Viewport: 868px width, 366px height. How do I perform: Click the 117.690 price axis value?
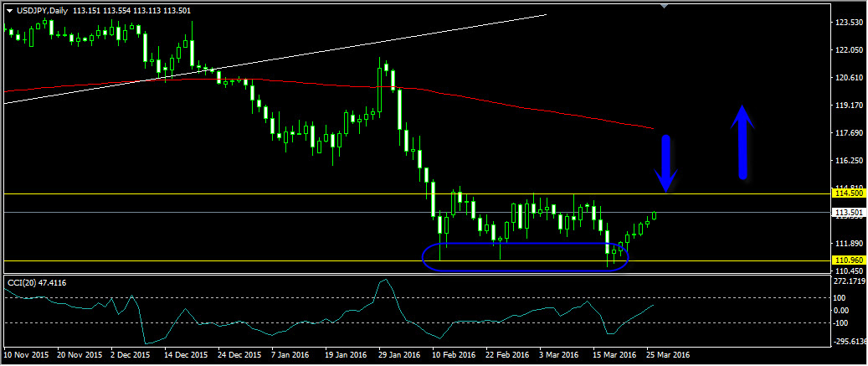coord(849,133)
